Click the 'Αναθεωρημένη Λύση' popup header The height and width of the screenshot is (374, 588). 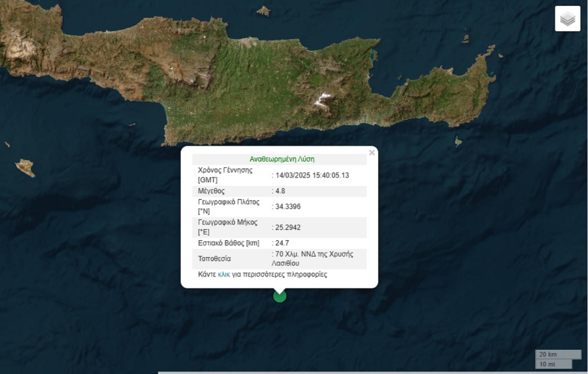[282, 159]
